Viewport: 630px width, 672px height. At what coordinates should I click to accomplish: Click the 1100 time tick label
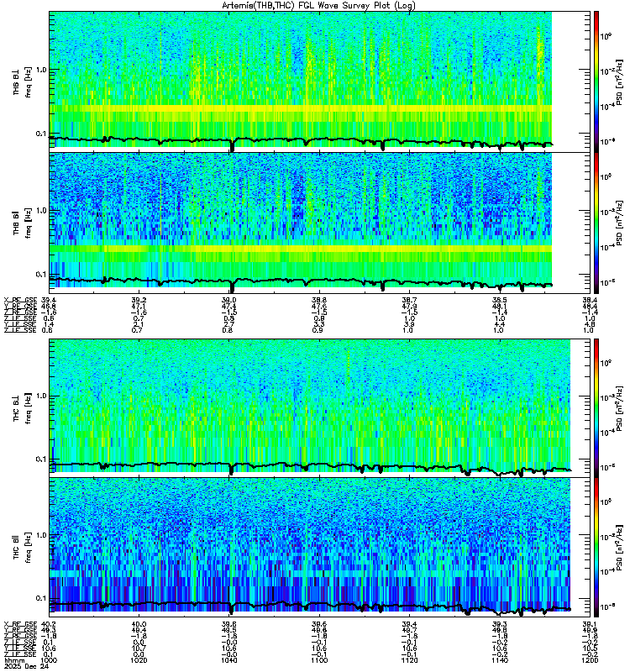(319, 660)
